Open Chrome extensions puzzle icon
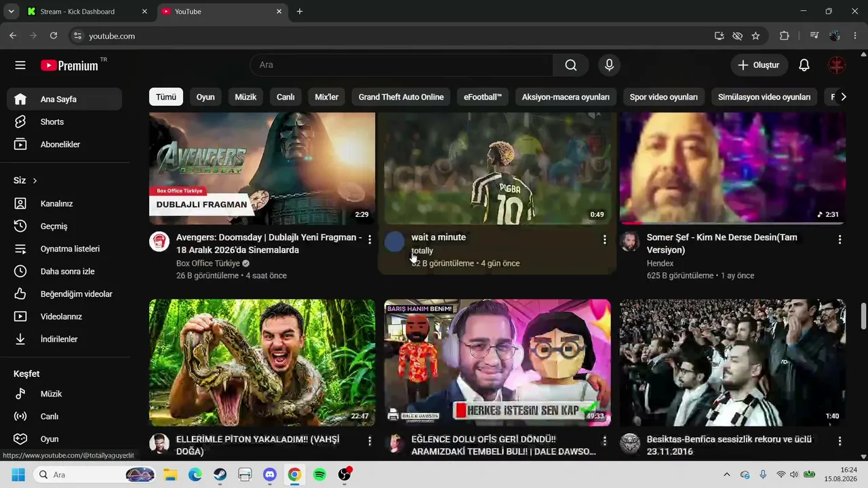868x488 pixels. [785, 36]
